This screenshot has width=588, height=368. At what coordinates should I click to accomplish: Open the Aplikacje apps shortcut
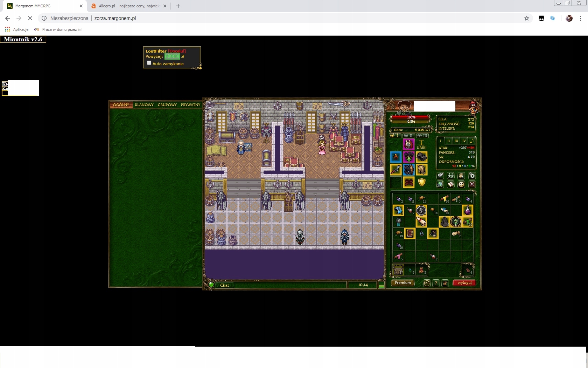click(17, 29)
